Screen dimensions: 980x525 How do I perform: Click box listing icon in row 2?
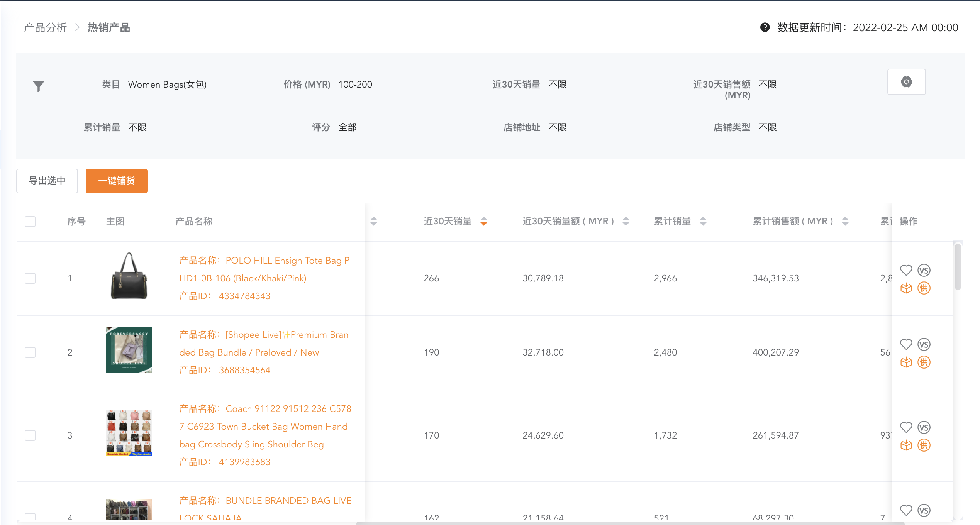click(906, 362)
